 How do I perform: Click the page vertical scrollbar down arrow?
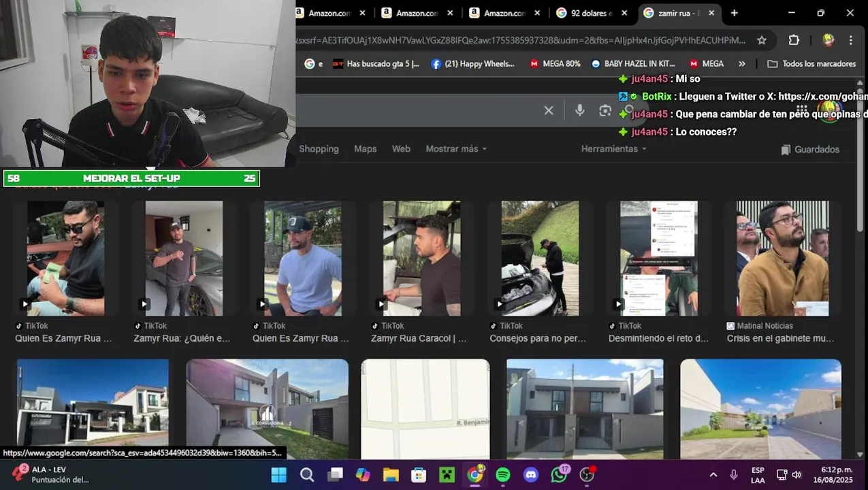click(x=861, y=454)
